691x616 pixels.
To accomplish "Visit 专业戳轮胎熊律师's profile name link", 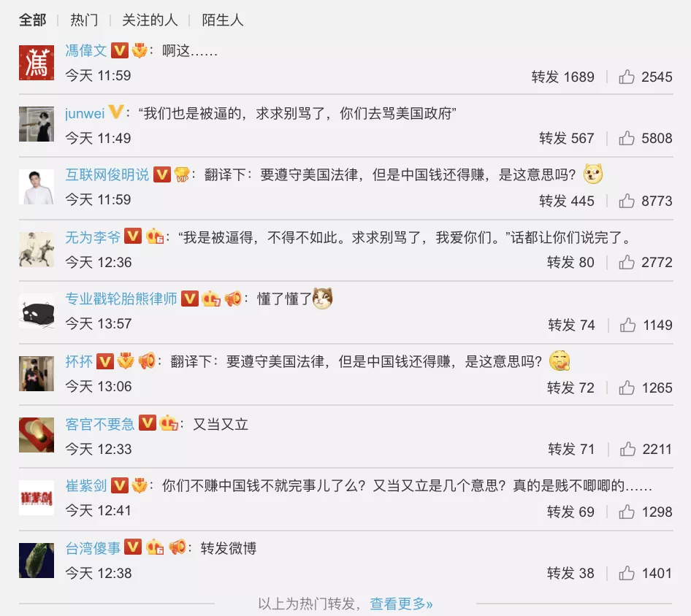I will click(x=121, y=299).
